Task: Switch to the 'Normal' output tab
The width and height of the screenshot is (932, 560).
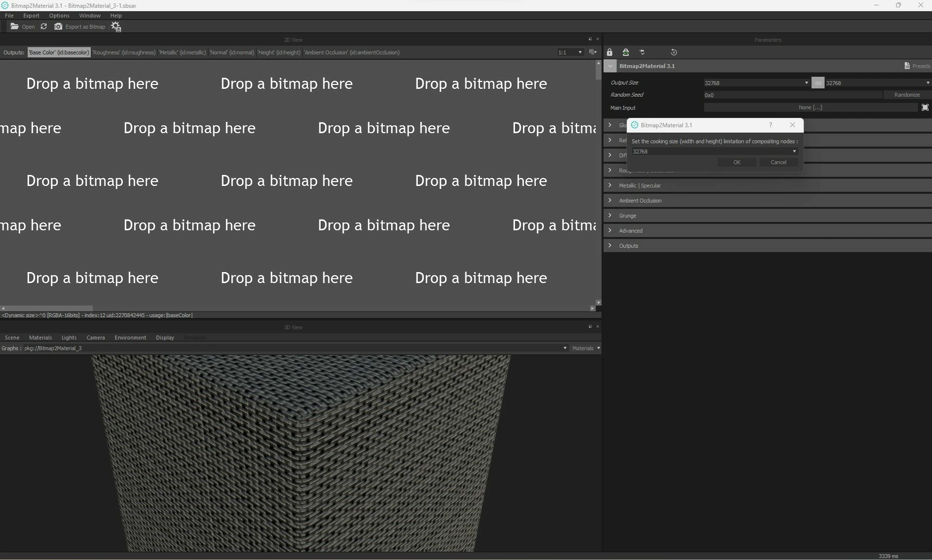Action: pyautogui.click(x=232, y=52)
